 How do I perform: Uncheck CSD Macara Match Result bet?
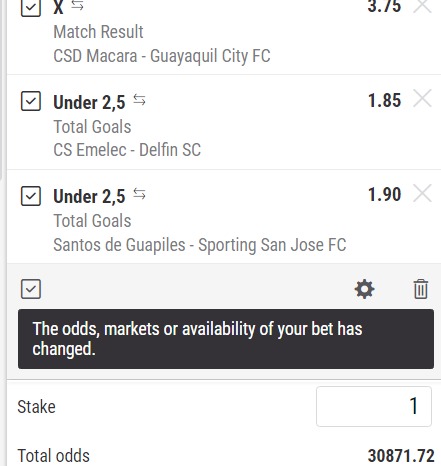(31, 7)
